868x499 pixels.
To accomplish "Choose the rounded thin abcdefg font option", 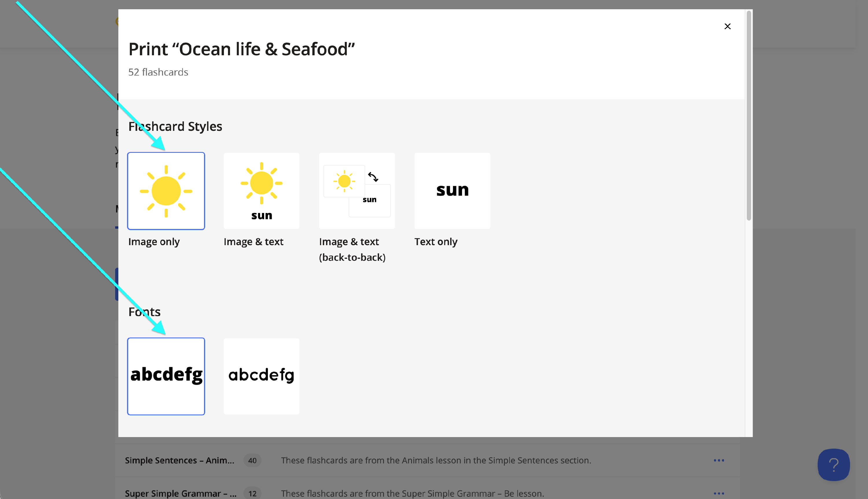I will tap(261, 376).
